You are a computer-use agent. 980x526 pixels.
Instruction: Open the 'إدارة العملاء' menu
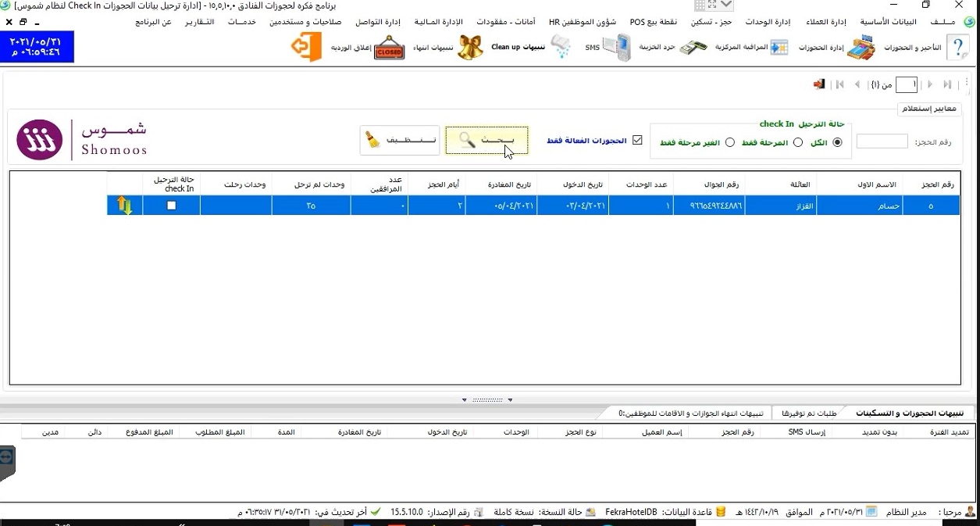pos(825,22)
